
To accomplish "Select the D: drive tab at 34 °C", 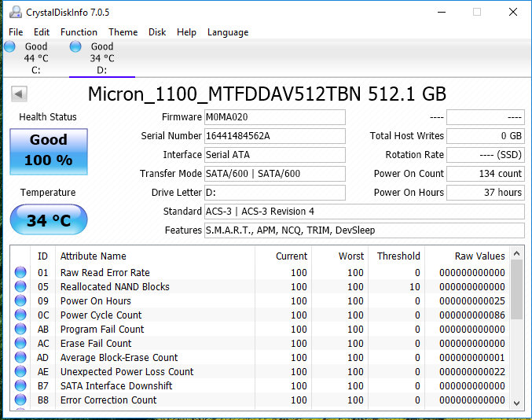I will point(102,58).
